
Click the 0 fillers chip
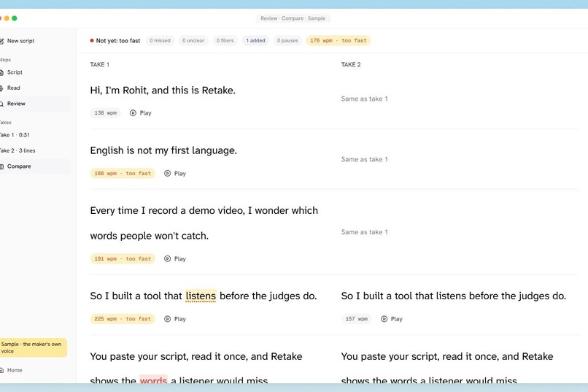225,40
